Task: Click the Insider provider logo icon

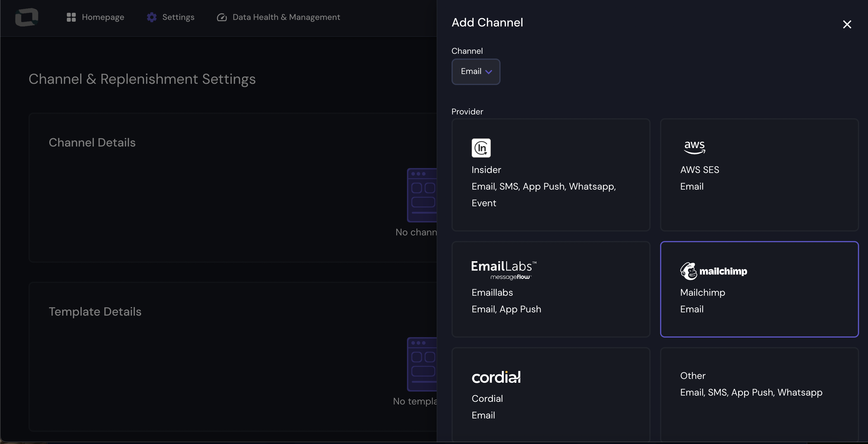Action: [x=481, y=148]
